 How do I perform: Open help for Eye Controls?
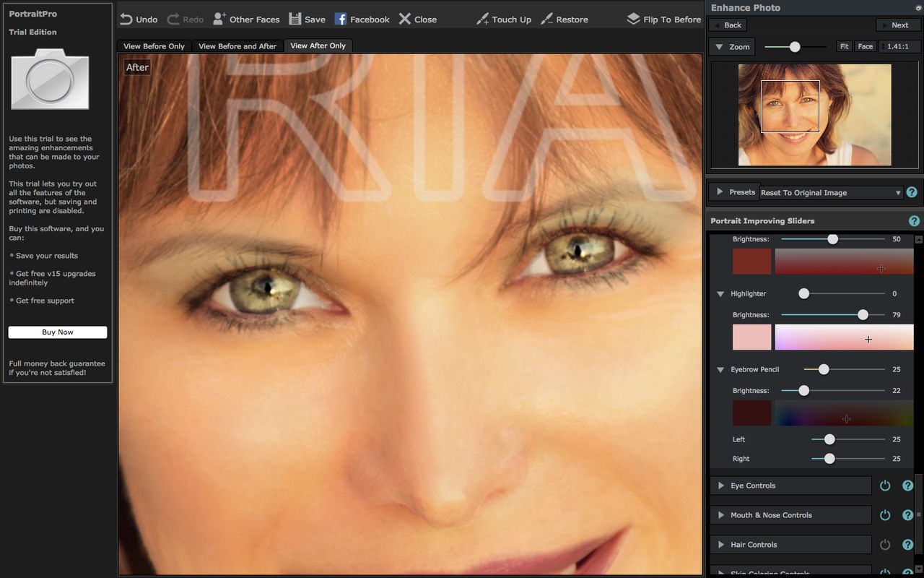pos(908,486)
